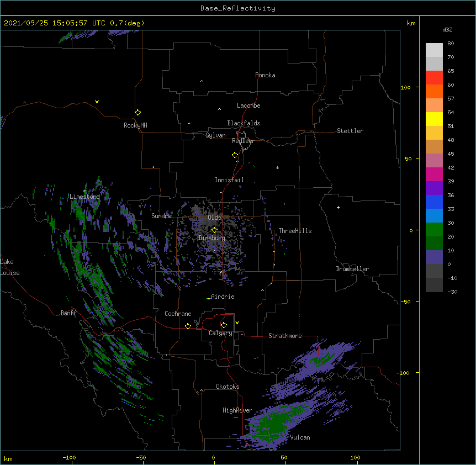The width and height of the screenshot is (476, 465).
Task: Click the km unit label at bottom left
Action: click(8, 458)
